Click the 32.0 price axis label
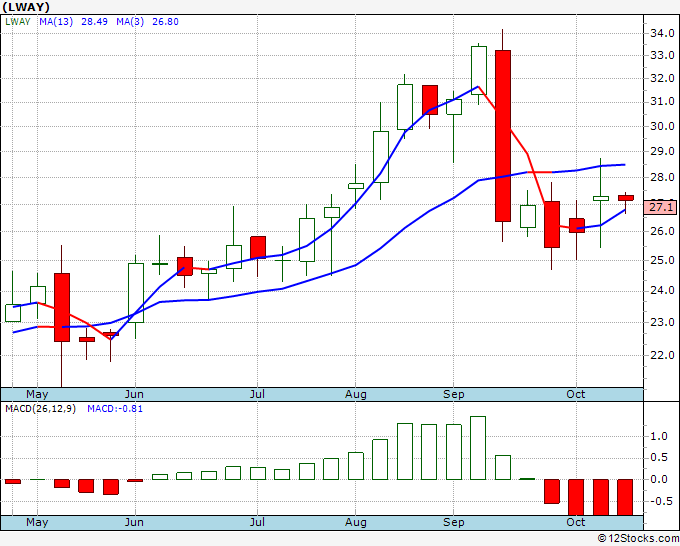This screenshot has height=546, width=680. click(x=662, y=78)
